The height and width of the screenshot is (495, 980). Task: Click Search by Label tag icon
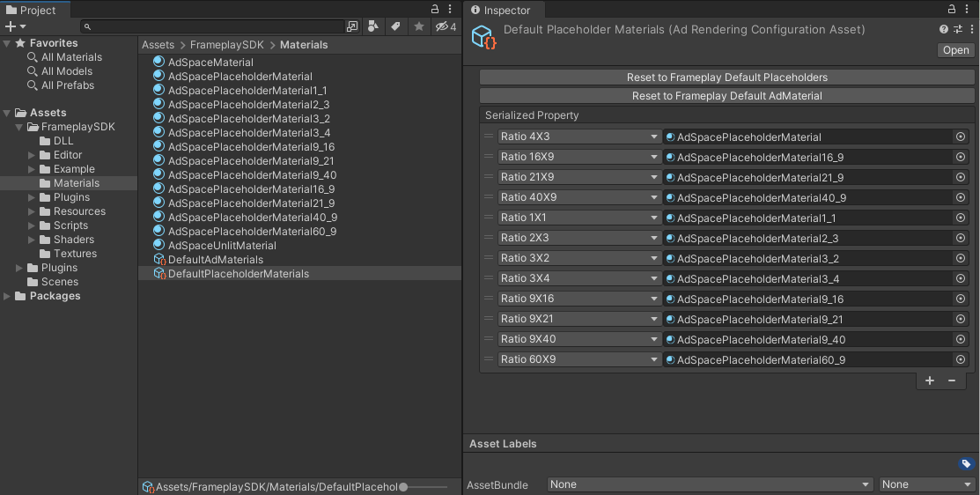point(396,26)
